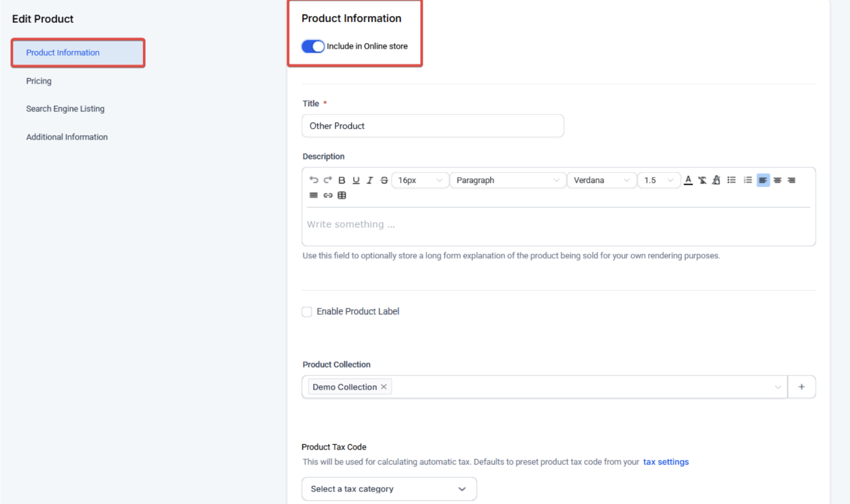Open Search Engine Listing section
This screenshot has height=504, width=850.
coord(65,109)
